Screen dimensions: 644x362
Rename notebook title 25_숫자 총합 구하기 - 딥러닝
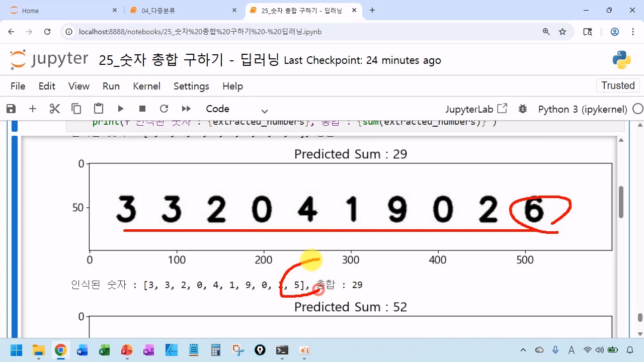coord(189,60)
